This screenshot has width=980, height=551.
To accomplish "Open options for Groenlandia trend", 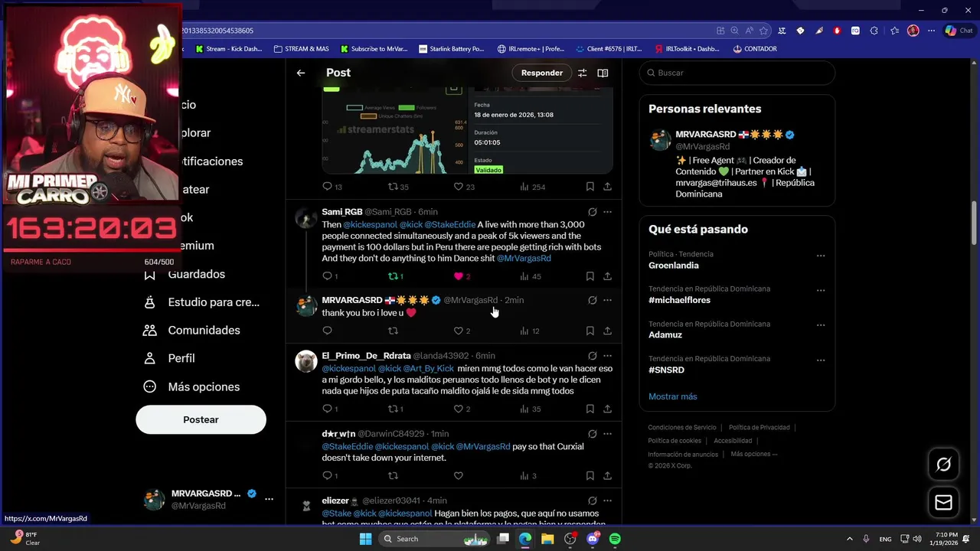I will (820, 256).
